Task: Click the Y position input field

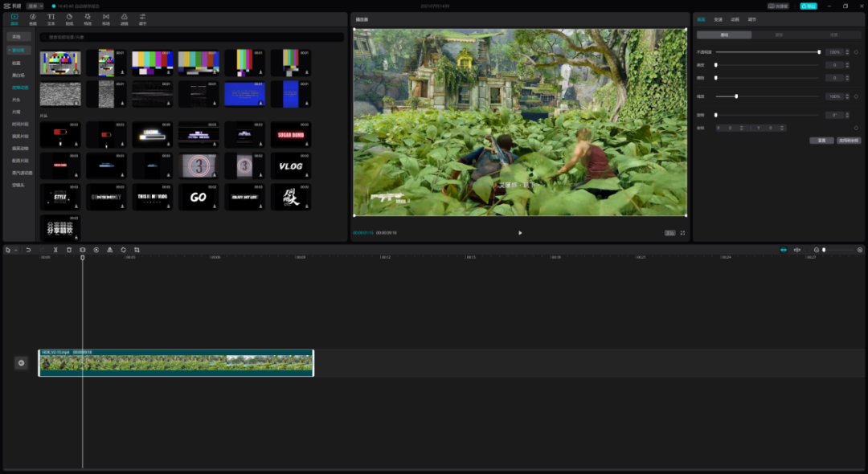Action: tap(770, 128)
